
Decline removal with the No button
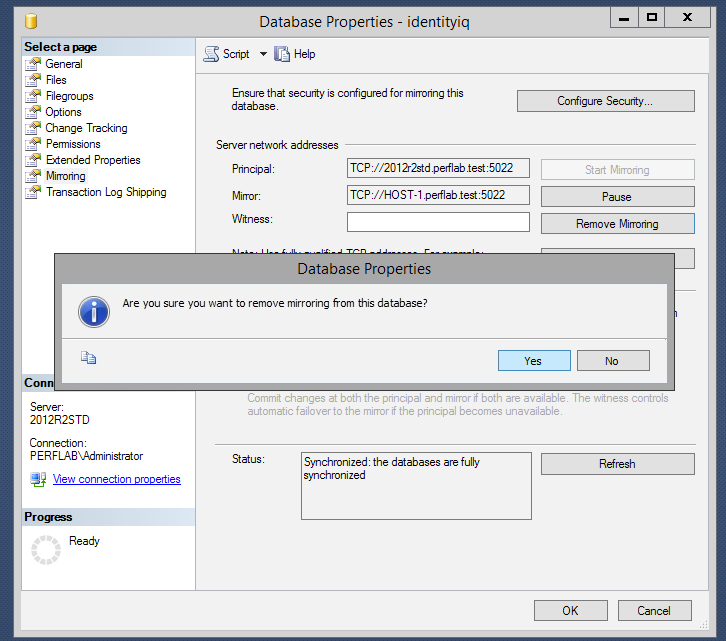[x=613, y=361]
